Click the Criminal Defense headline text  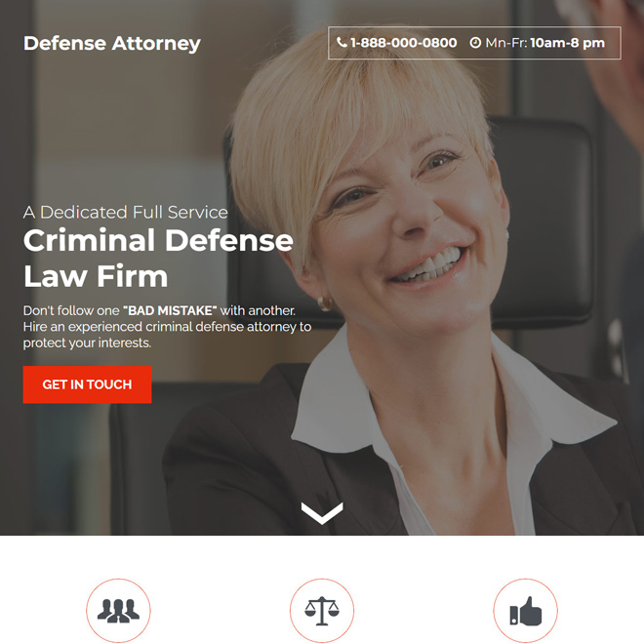click(x=158, y=240)
